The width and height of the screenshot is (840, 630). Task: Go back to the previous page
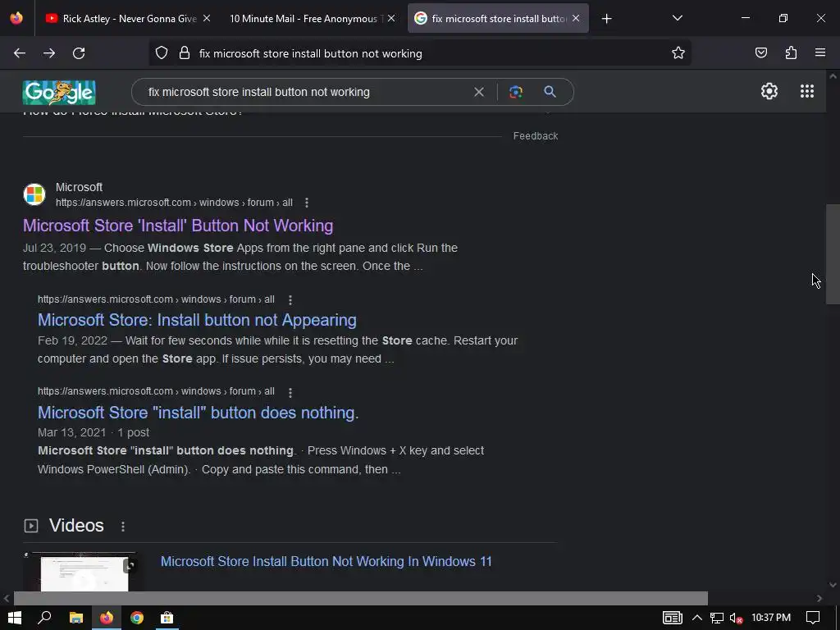click(20, 53)
